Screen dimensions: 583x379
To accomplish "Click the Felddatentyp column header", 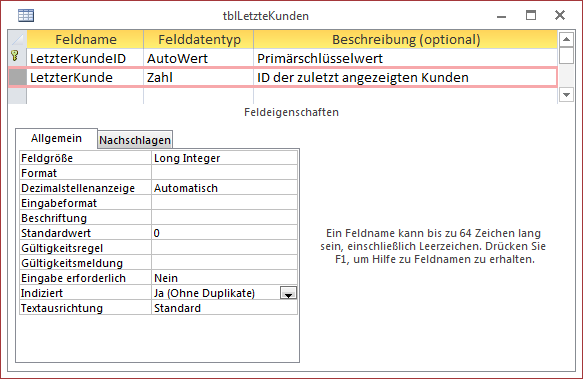I will (x=199, y=39).
